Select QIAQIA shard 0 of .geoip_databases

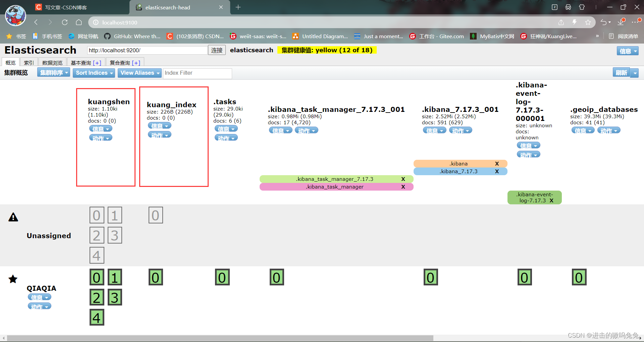point(579,277)
